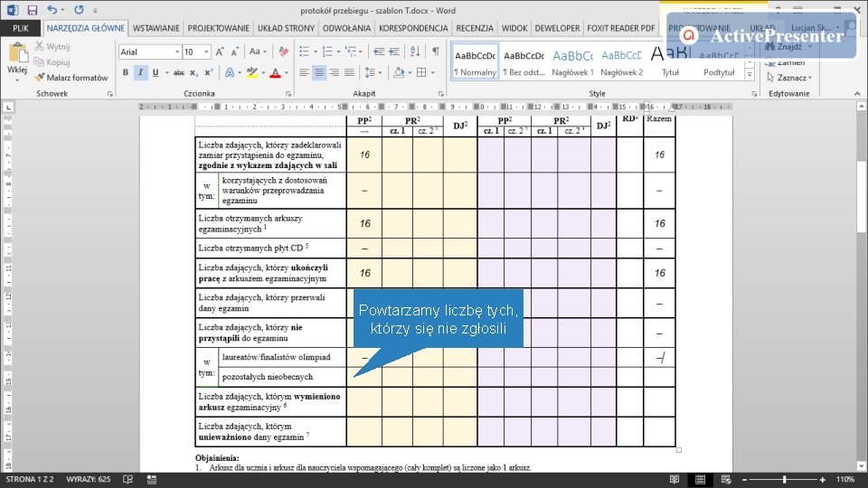Screen dimensions: 868x488
Task: Open the change case Aa menu
Action: click(x=258, y=52)
